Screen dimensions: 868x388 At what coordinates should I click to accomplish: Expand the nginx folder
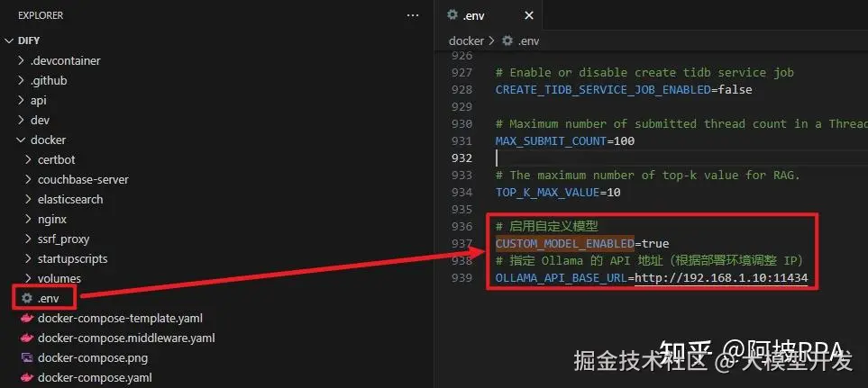click(28, 220)
